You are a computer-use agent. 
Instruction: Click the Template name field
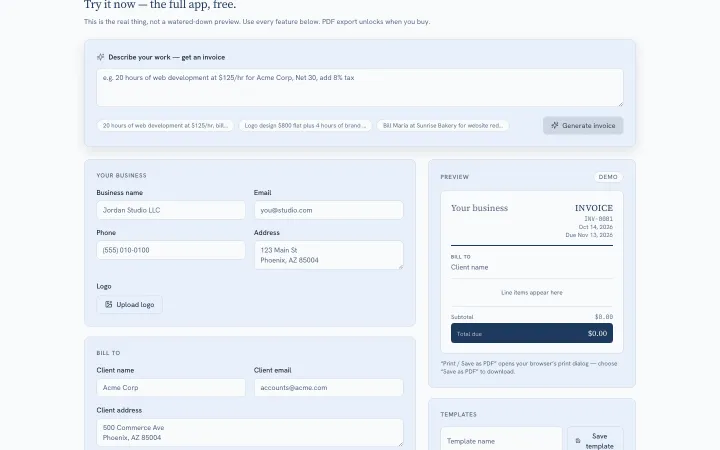click(501, 440)
